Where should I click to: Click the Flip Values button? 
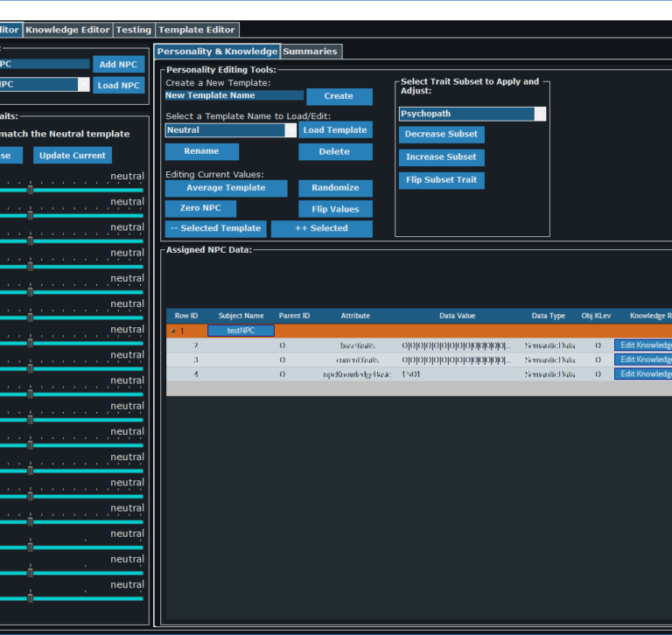click(x=335, y=209)
